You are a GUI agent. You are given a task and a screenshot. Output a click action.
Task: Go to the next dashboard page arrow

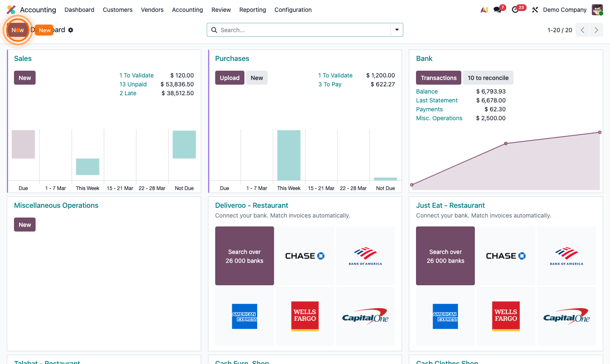pyautogui.click(x=596, y=30)
